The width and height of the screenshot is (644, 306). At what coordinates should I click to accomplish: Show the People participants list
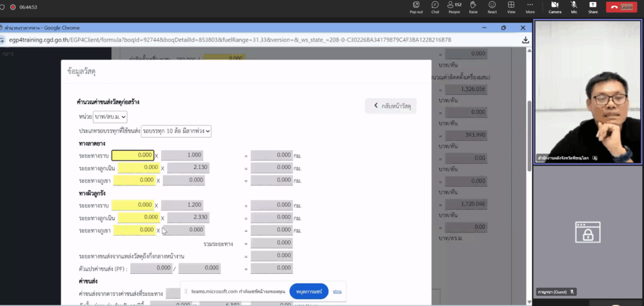[455, 6]
